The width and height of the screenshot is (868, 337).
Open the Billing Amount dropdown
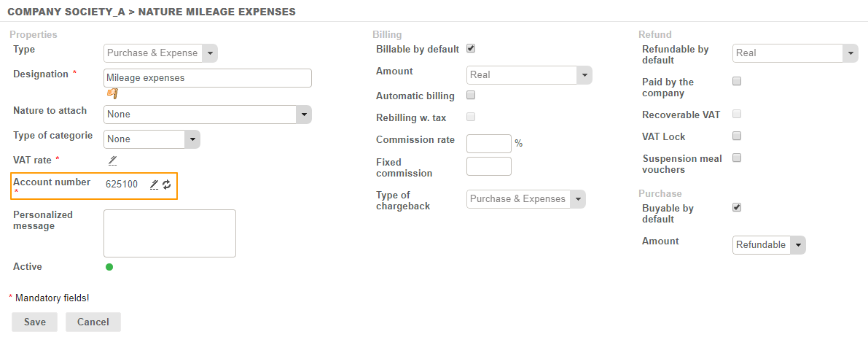click(529, 75)
